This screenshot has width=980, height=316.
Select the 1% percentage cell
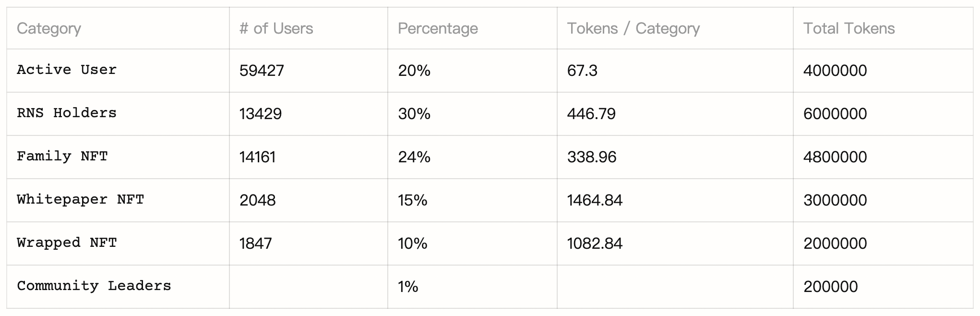coord(408,287)
